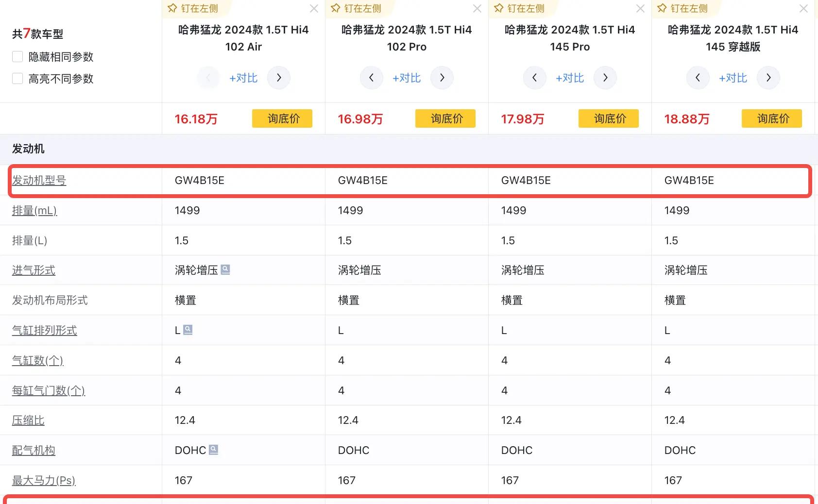Open 涡轮增压 info icon in 102 Air column
This screenshot has height=504, width=818.
tap(225, 269)
